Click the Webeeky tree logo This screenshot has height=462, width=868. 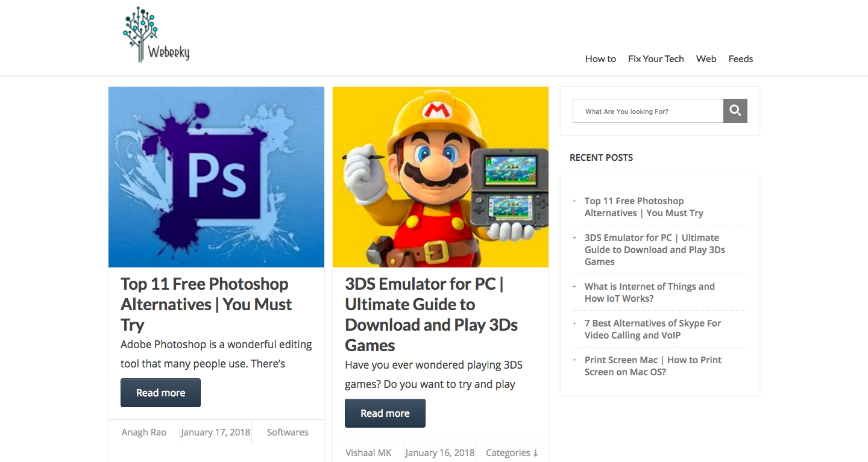[x=156, y=35]
